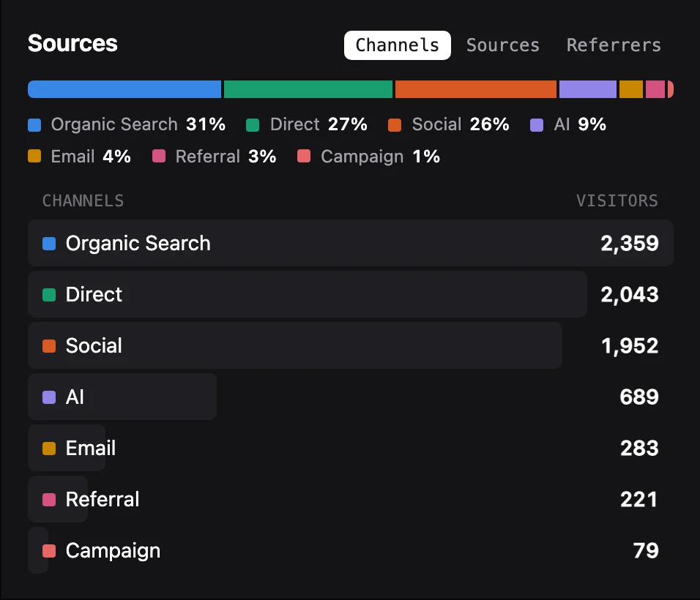
Task: Open the Referrers tab
Action: 614,45
